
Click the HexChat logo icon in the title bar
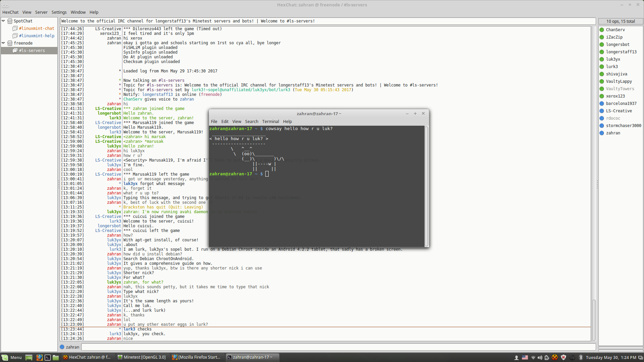coord(5,5)
